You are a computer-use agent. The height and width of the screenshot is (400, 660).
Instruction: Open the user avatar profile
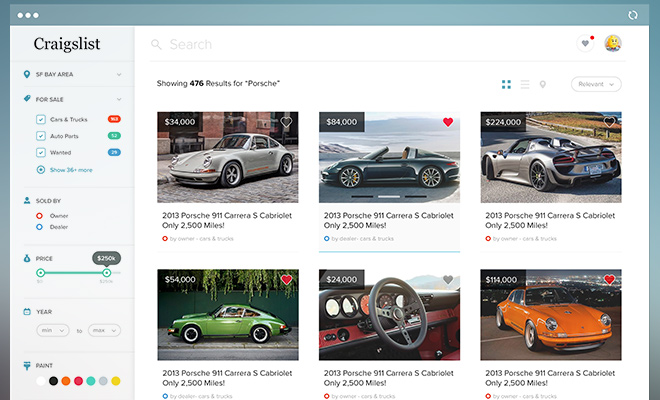(x=613, y=43)
